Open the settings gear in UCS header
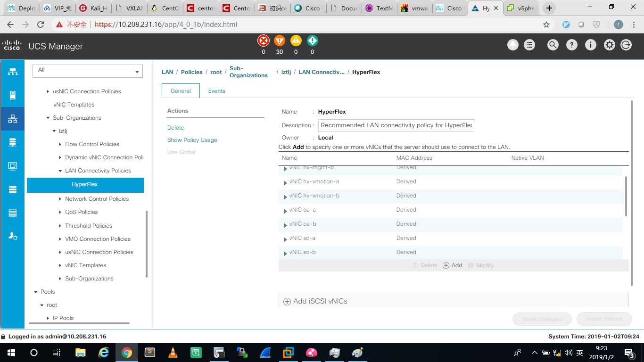This screenshot has height=362, width=644. click(610, 45)
